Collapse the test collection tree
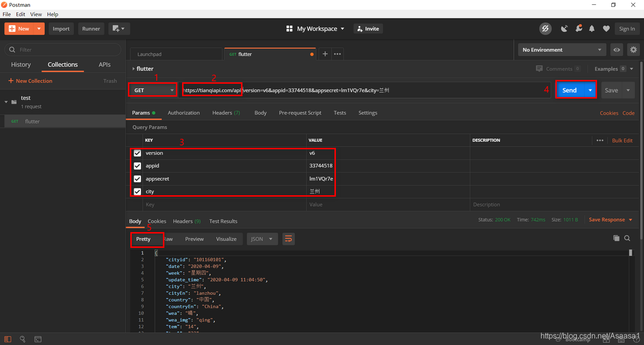Viewport: 644px width, 345px height. 6,102
